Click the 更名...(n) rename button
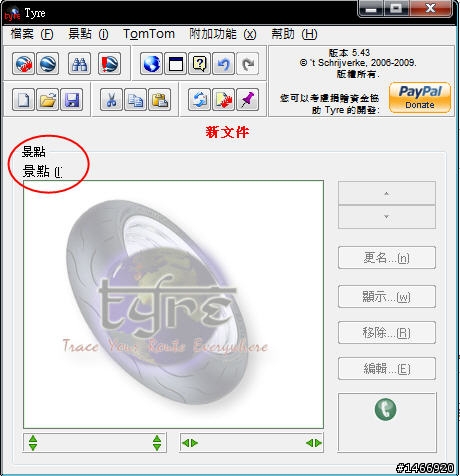 [x=387, y=258]
